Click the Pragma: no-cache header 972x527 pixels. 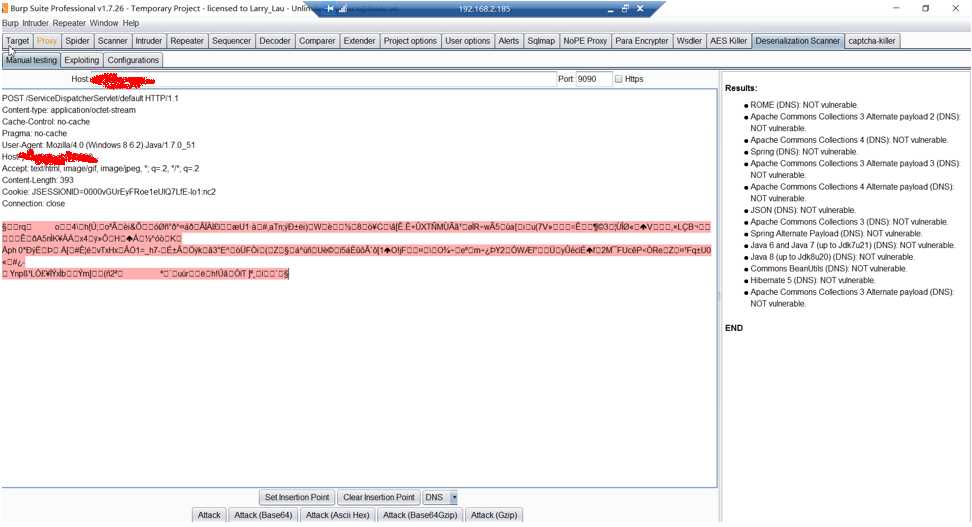[34, 133]
